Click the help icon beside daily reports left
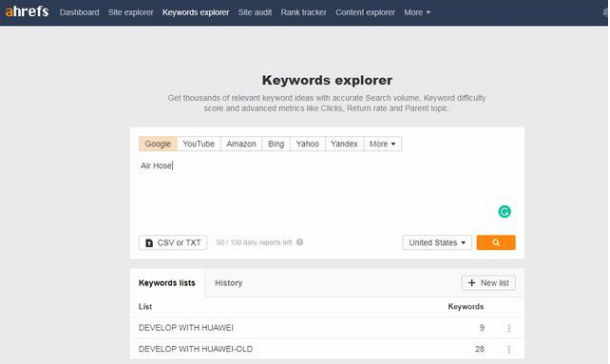610x364 pixels. tap(300, 242)
